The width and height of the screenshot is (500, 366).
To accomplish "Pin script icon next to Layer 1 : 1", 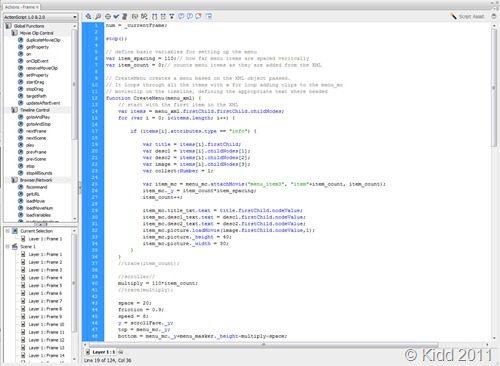I will [x=121, y=352].
